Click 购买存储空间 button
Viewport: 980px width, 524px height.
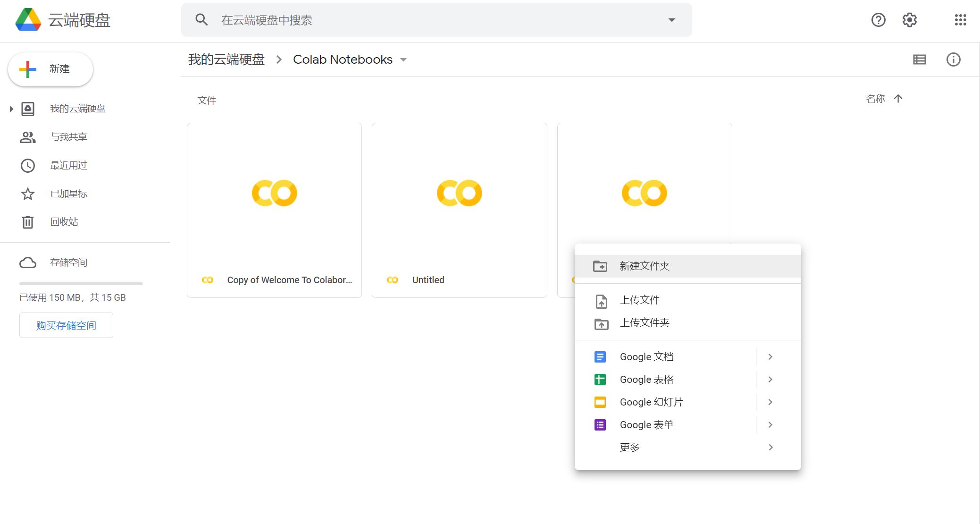point(66,325)
